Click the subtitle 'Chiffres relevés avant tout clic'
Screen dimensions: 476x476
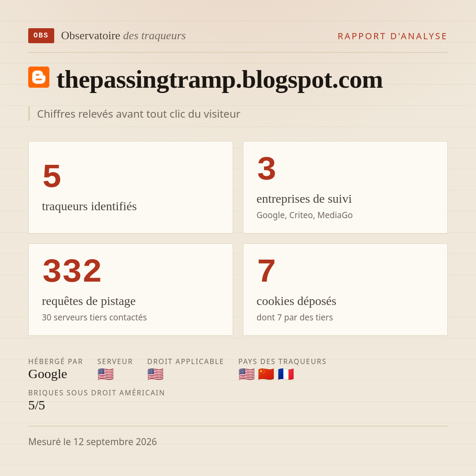(138, 114)
